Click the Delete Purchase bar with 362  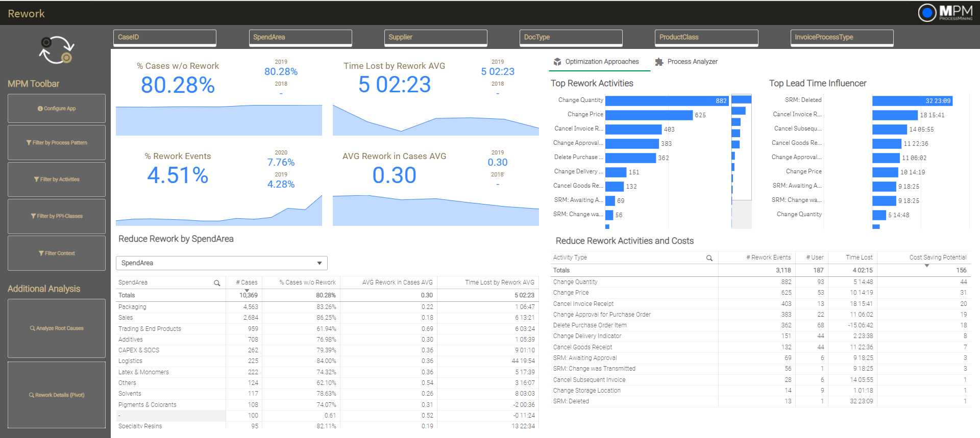630,158
